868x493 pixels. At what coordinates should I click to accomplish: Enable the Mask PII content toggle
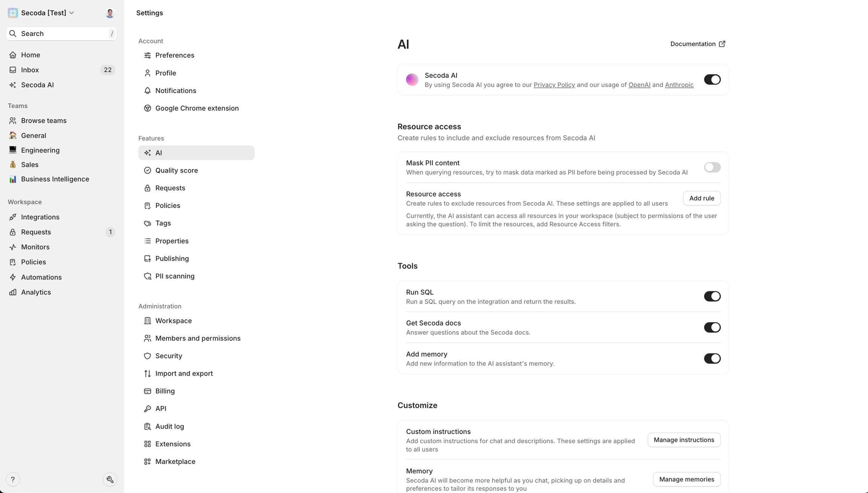pyautogui.click(x=712, y=167)
